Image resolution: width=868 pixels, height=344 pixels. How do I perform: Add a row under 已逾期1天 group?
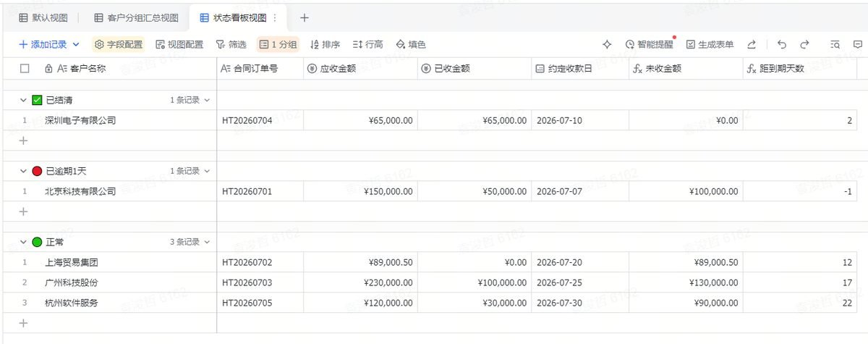tap(23, 211)
